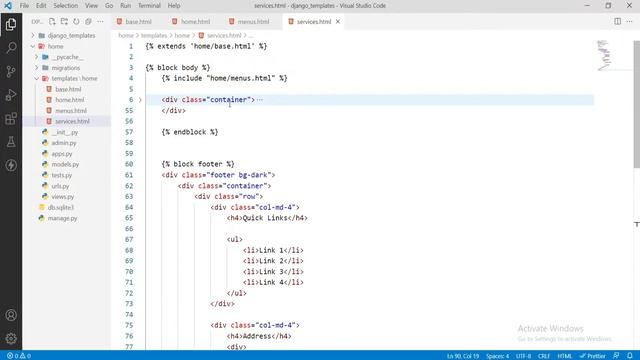Click the templates breadcrumb segment
This screenshot has height=360, width=640.
[x=154, y=36]
